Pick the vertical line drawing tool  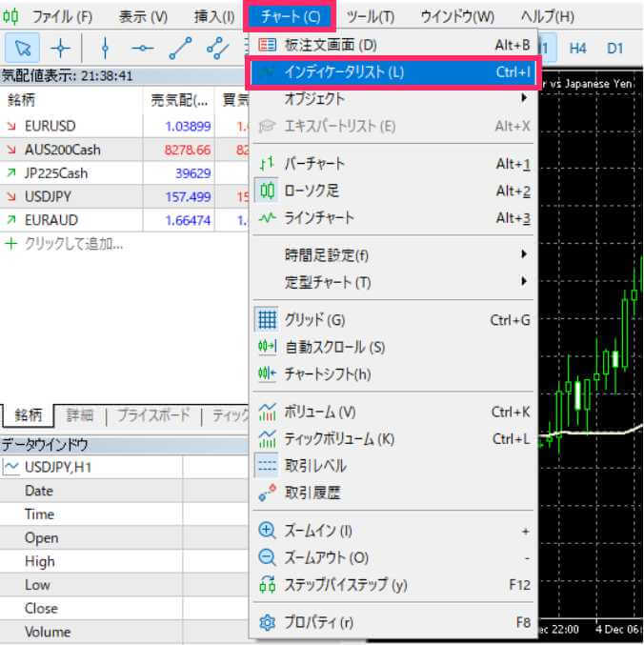pyautogui.click(x=104, y=47)
